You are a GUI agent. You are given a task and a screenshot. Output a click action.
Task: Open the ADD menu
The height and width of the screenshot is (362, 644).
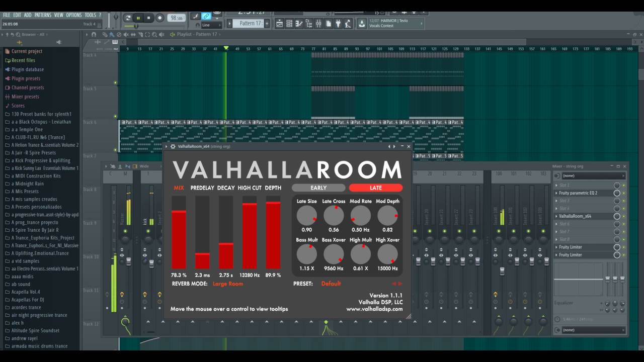[x=28, y=15]
